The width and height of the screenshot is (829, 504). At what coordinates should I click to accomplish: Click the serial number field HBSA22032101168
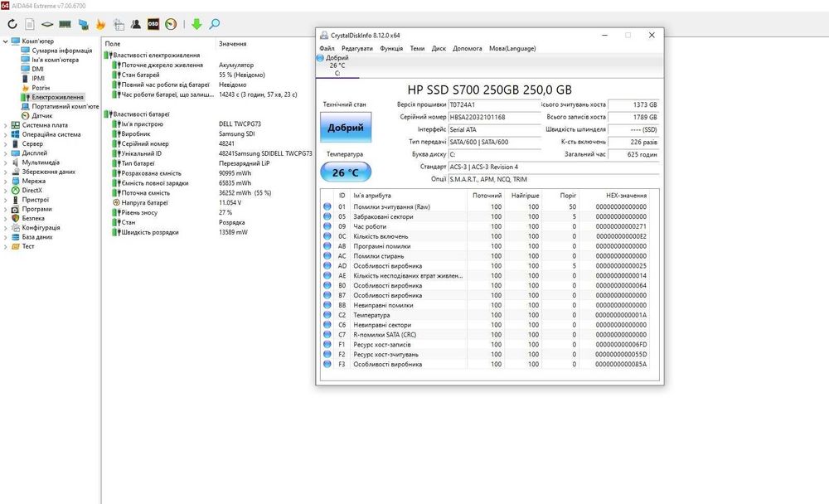click(x=494, y=117)
